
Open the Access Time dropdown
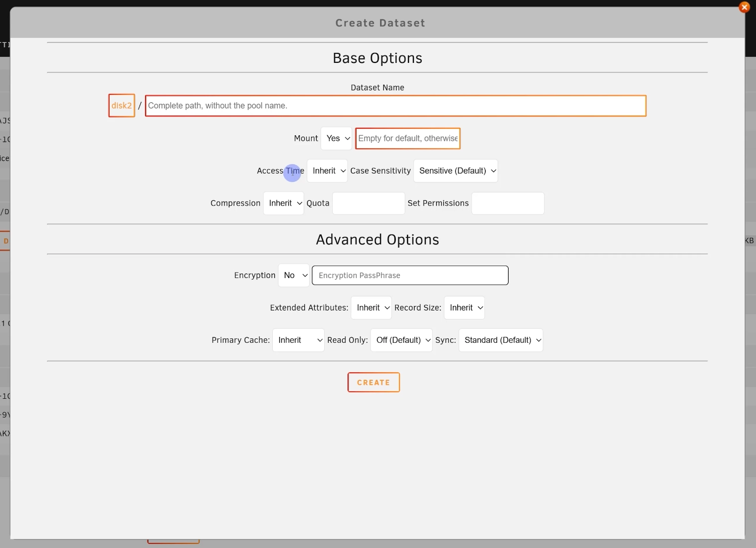pos(327,171)
